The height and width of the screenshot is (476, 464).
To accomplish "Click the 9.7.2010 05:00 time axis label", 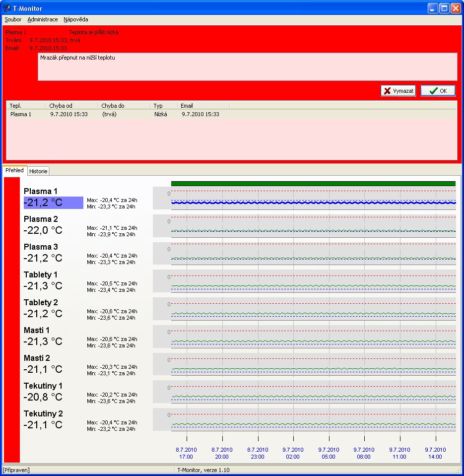I will pyautogui.click(x=329, y=453).
